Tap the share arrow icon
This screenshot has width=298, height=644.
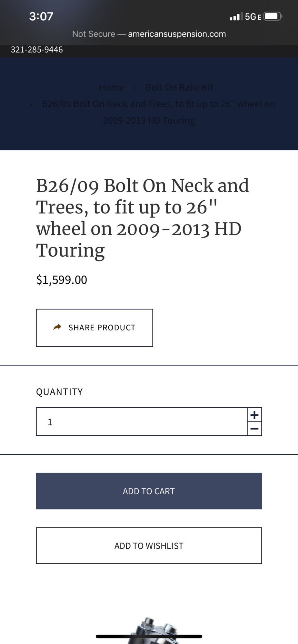point(57,327)
